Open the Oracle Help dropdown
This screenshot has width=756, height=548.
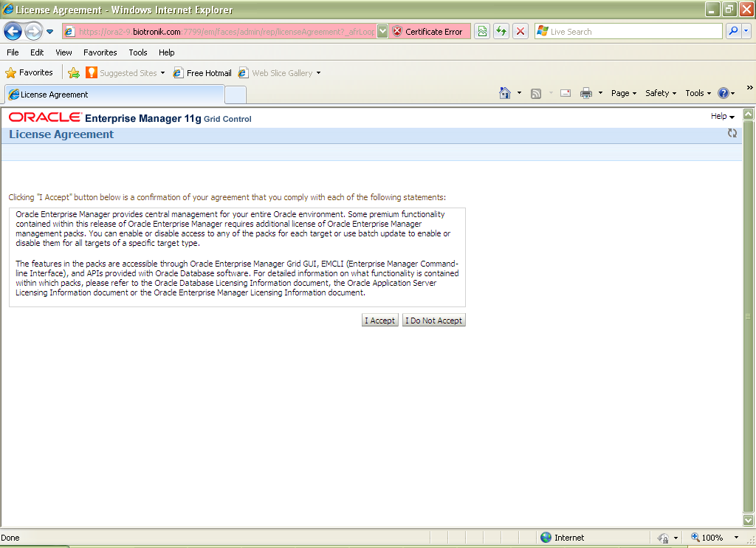point(722,116)
